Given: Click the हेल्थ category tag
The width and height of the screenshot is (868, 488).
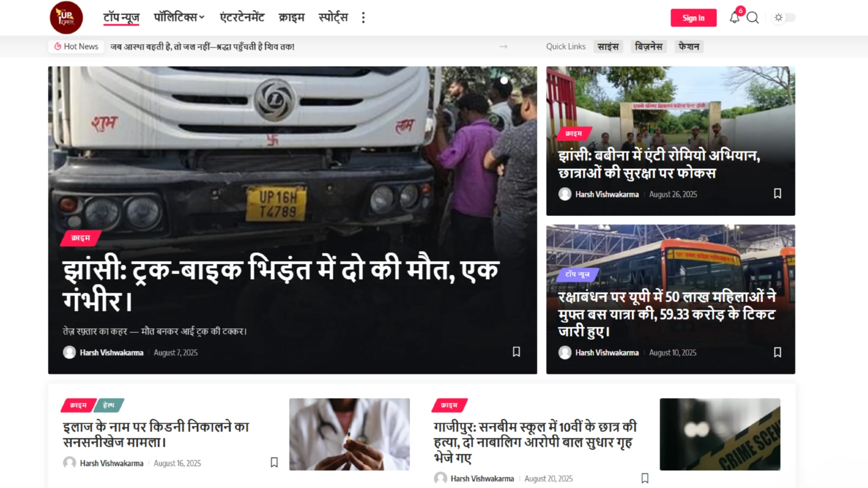Looking at the screenshot, I should pos(109,405).
